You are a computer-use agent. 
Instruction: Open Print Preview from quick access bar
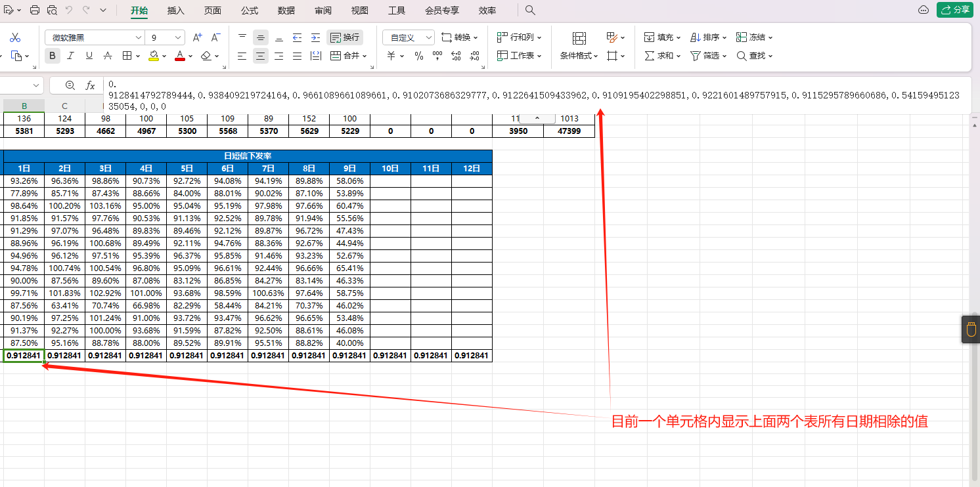[52, 11]
